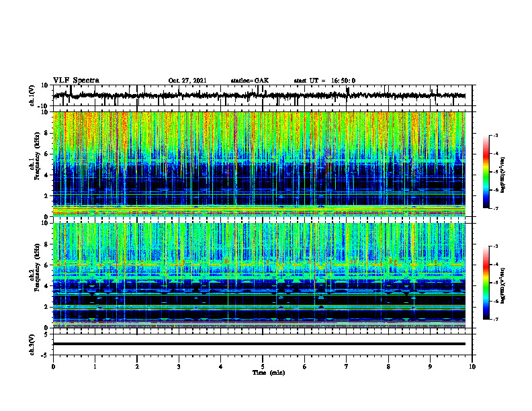Click the 'ch.1(V)' waveform axis label
Image resolution: width=532 pixels, height=411 pixels.
click(32, 95)
